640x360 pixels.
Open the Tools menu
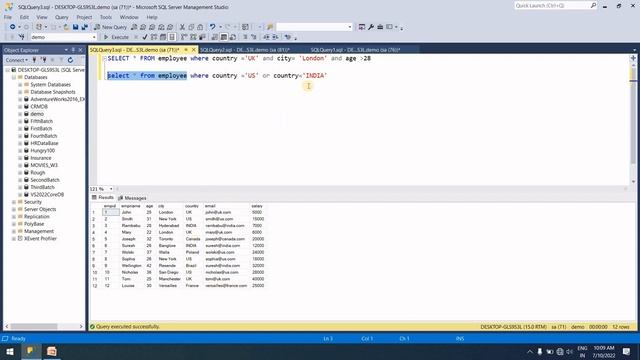click(x=106, y=17)
